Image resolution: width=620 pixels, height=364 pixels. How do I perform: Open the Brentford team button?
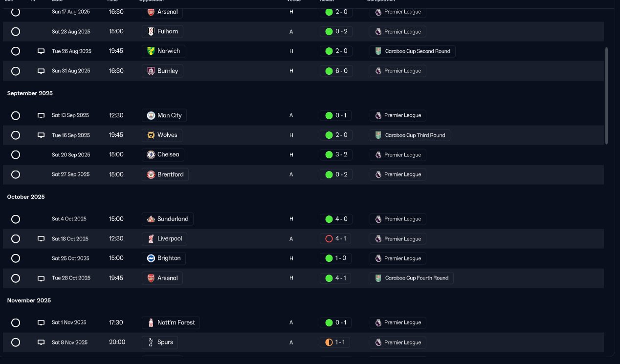pos(165,174)
